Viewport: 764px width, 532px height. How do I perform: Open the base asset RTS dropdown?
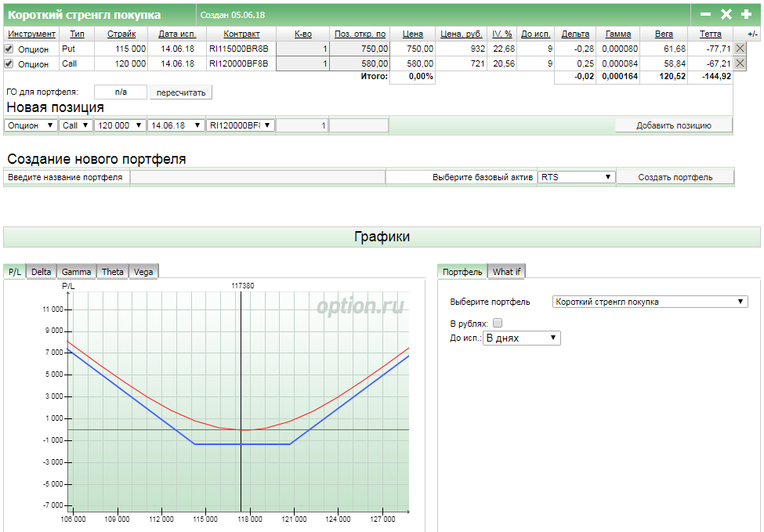[x=577, y=177]
